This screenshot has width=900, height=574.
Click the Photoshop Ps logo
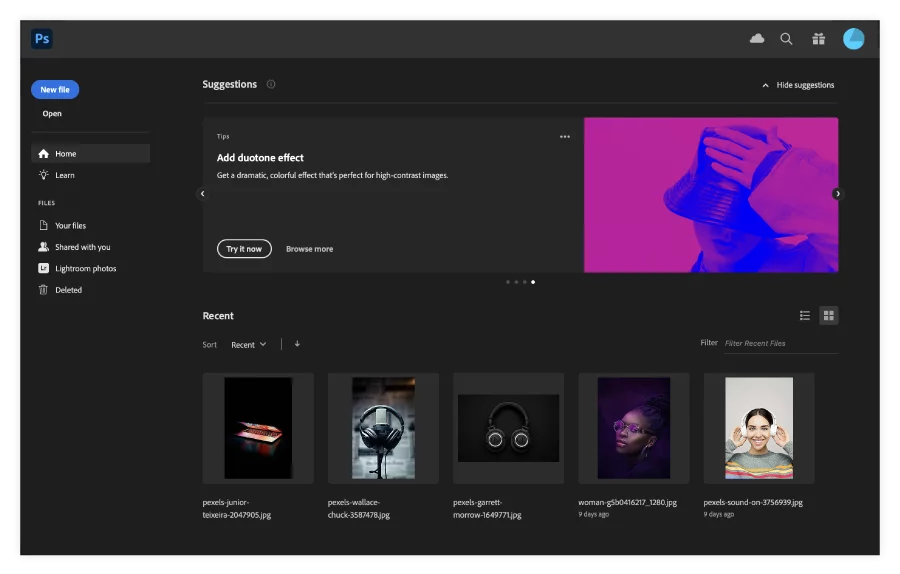pos(42,38)
